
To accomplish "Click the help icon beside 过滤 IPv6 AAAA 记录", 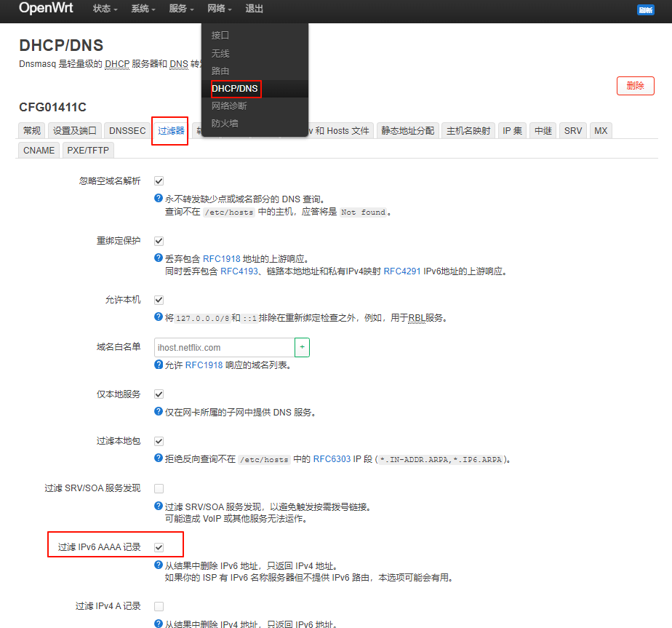I will click(158, 565).
